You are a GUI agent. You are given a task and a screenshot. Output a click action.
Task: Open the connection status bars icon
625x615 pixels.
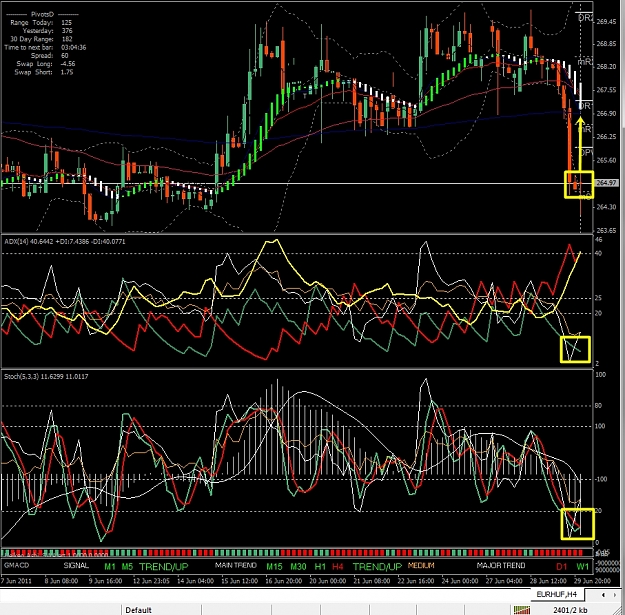[x=522, y=610]
